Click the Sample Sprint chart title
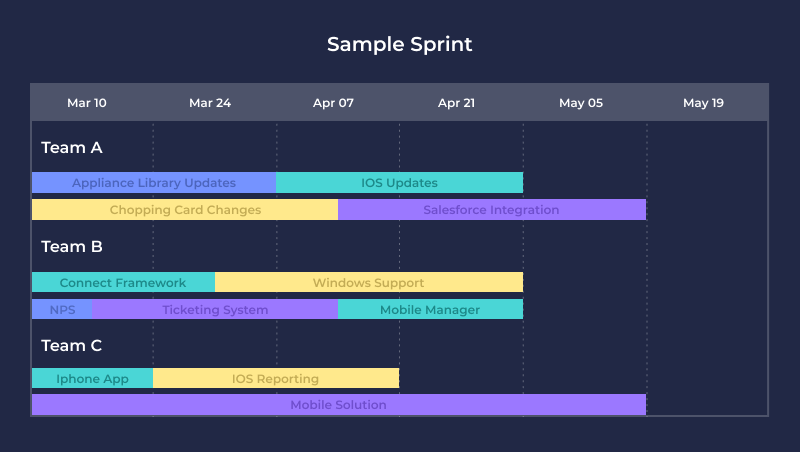 click(400, 44)
